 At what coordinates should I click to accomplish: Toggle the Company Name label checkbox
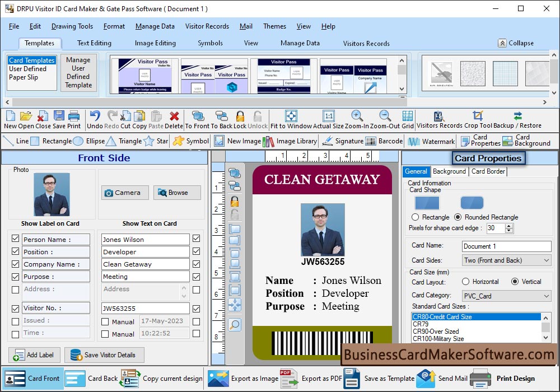coord(15,264)
